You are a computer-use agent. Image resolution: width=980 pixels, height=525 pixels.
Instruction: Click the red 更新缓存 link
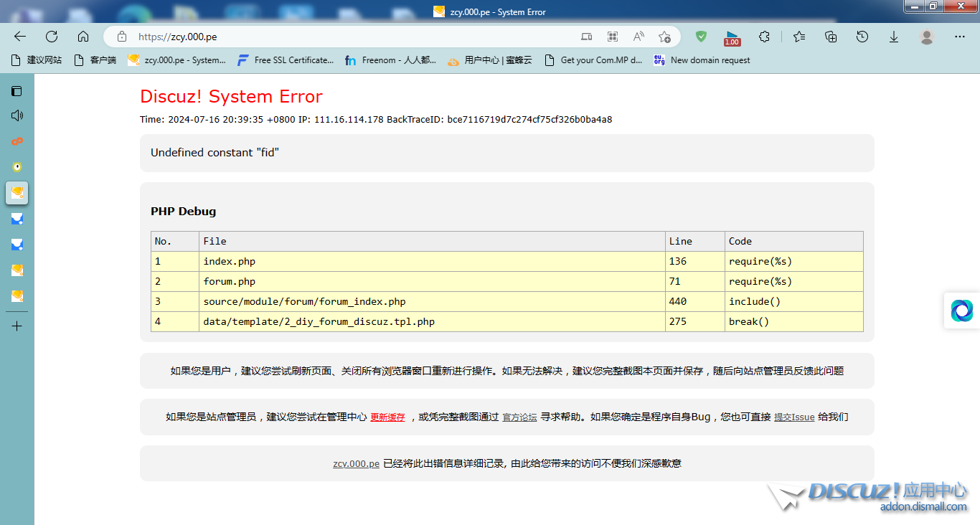point(387,417)
